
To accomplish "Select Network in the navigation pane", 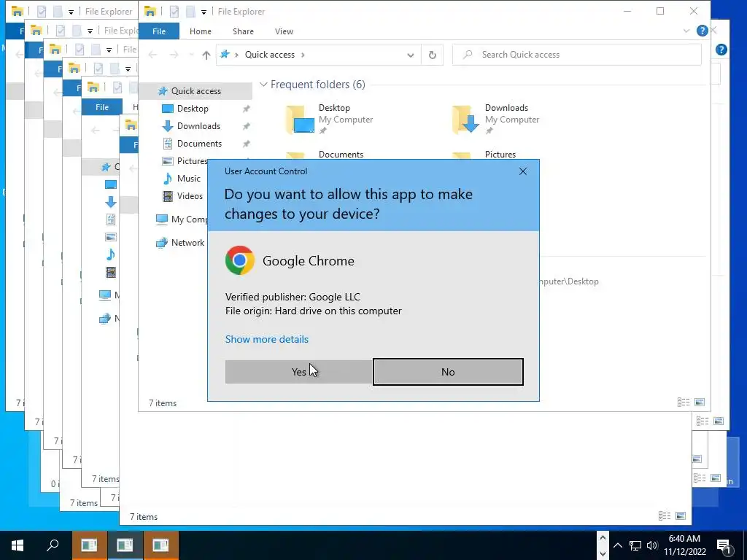I will 187,243.
